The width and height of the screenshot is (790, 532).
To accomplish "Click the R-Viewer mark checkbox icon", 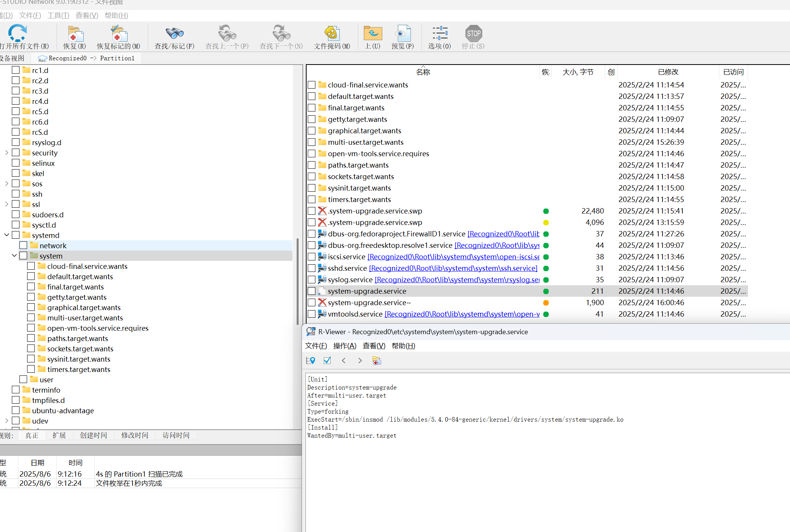I will [327, 361].
